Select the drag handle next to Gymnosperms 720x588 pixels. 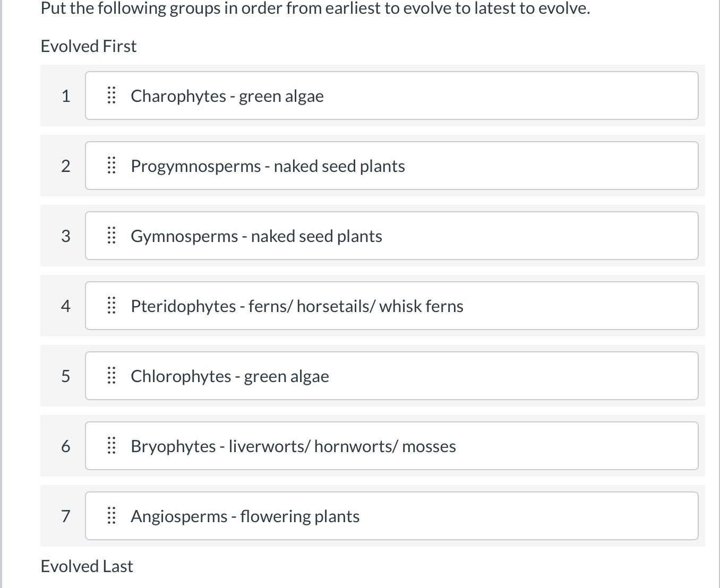[112, 236]
